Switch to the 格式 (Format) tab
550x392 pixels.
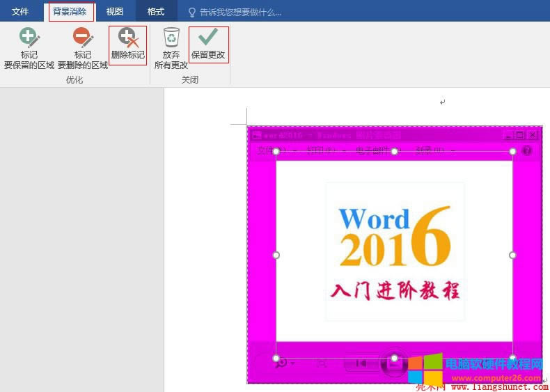click(x=155, y=12)
